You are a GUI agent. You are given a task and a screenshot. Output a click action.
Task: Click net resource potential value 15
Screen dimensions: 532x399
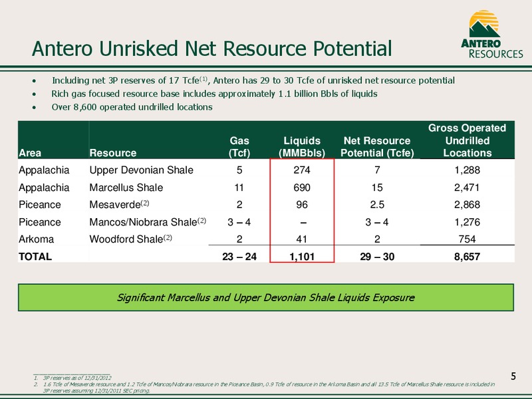[377, 188]
